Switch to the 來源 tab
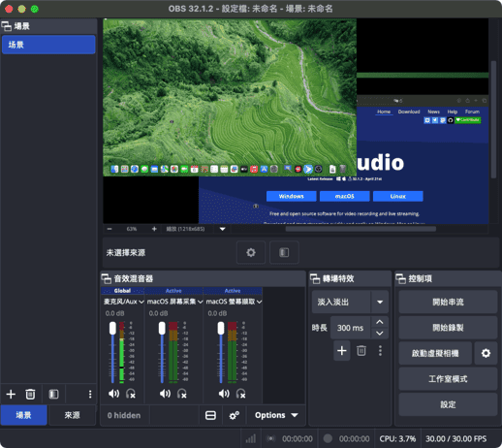This screenshot has height=448, width=502. [72, 415]
